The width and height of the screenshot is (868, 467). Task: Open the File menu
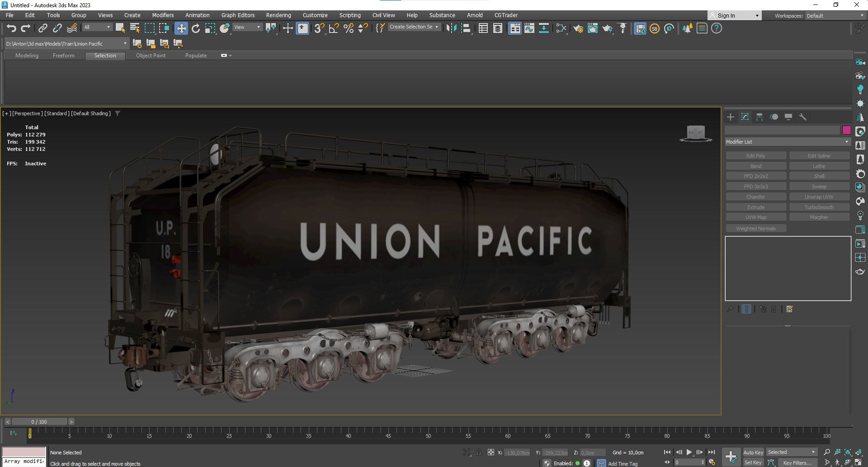9,15
